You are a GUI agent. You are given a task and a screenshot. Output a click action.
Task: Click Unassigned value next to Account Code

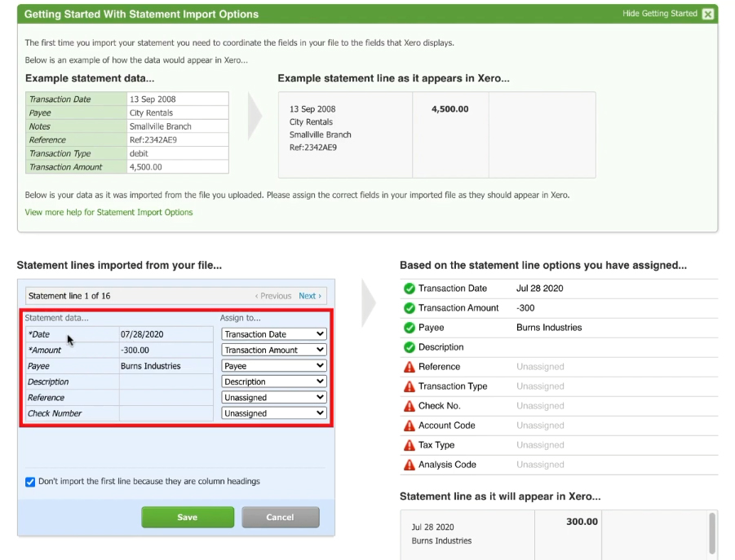(x=540, y=426)
